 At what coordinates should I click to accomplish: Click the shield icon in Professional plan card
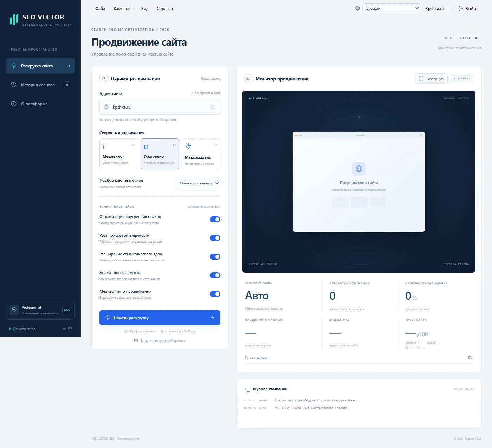[x=14, y=310]
